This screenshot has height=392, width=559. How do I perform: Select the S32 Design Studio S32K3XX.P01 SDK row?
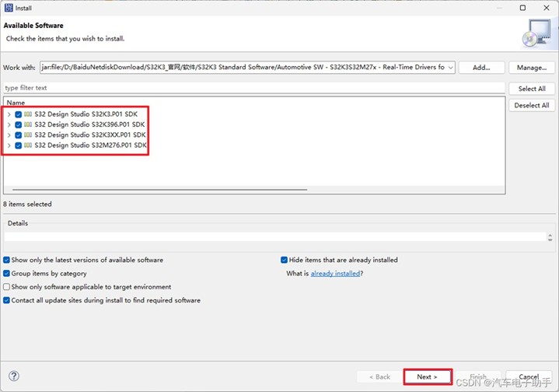(90, 135)
